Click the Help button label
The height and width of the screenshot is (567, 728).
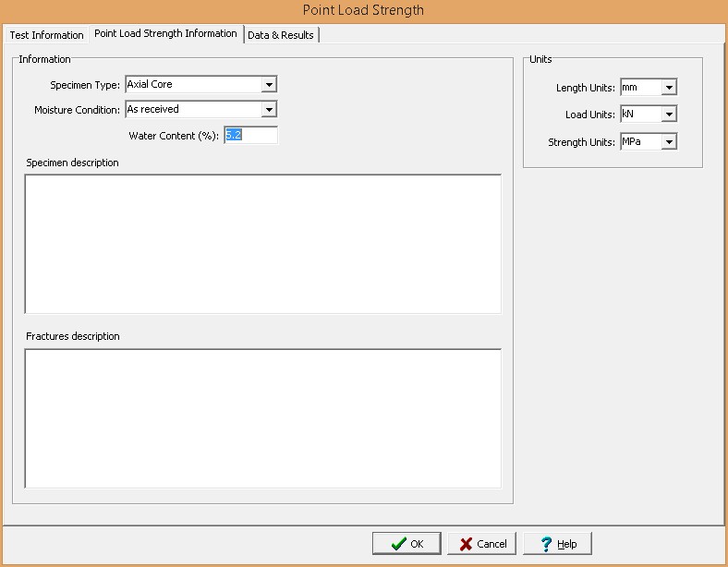pos(567,544)
